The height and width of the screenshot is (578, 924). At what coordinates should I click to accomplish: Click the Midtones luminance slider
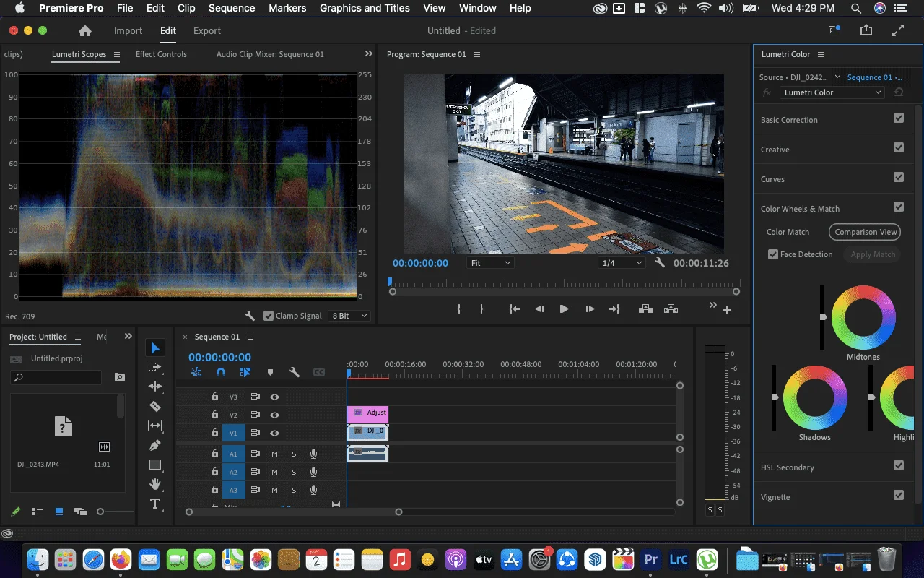pyautogui.click(x=822, y=318)
